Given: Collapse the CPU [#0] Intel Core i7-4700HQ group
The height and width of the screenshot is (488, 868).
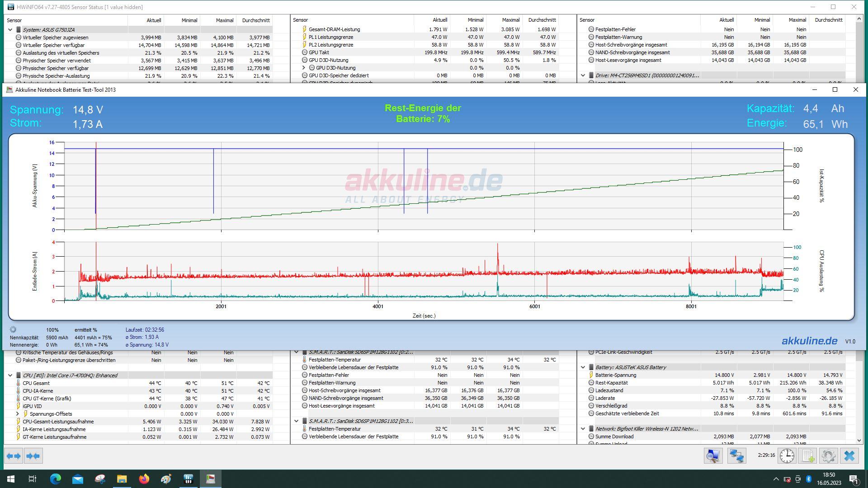Looking at the screenshot, I should pos(10,375).
